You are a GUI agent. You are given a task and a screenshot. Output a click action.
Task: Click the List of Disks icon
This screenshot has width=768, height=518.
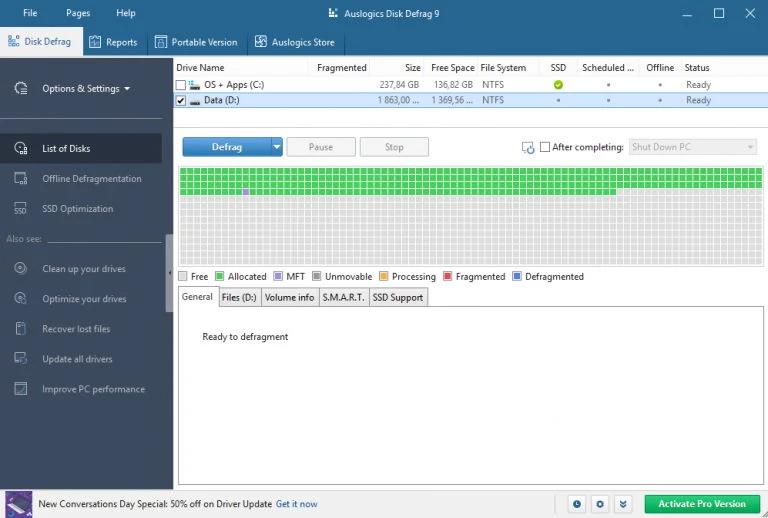tap(21, 148)
